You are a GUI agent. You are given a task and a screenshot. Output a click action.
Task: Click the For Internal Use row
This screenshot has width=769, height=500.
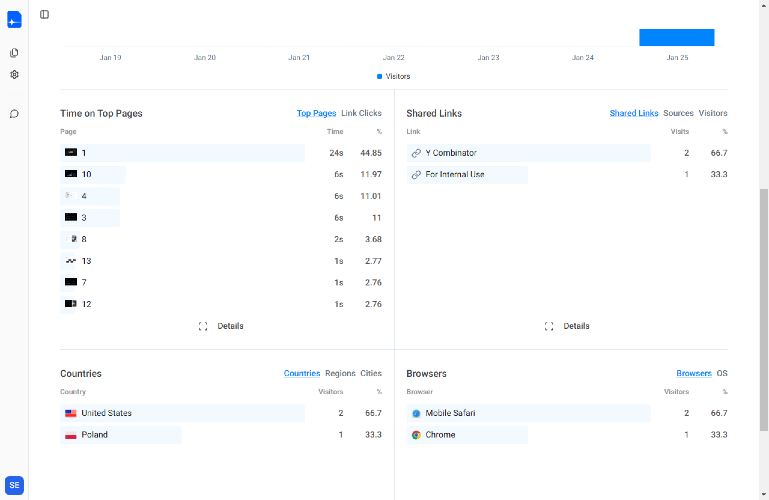(x=566, y=175)
